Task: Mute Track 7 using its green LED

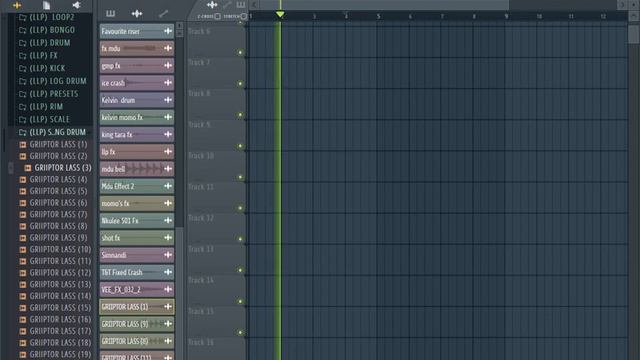Action: point(240,84)
